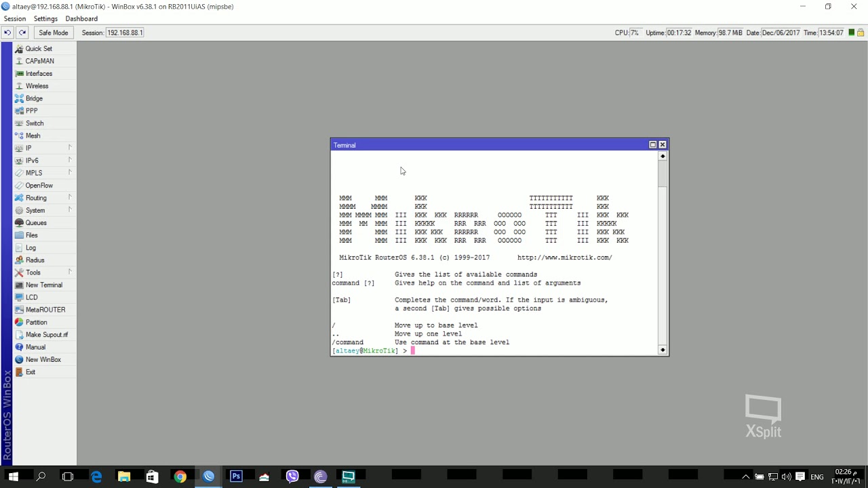Click the Uptime value 00:17:32
Viewport: 868px width, 488px height.
[678, 33]
